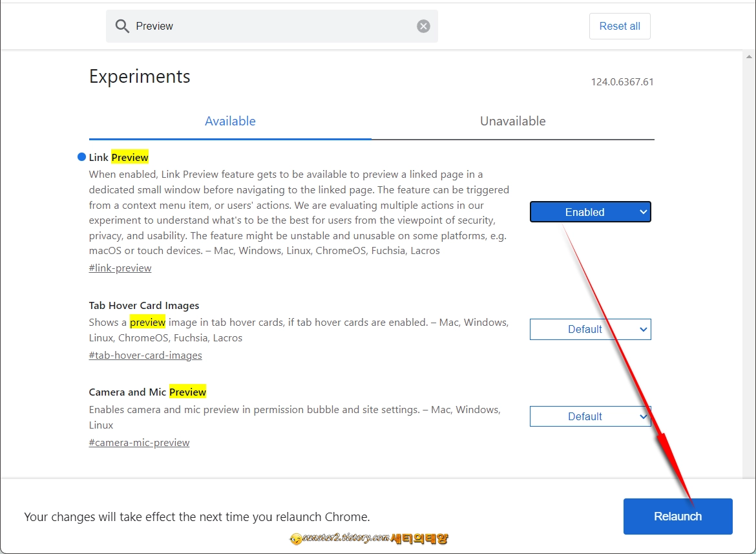This screenshot has width=756, height=554.
Task: Switch to the Unavailable tab
Action: (x=512, y=121)
